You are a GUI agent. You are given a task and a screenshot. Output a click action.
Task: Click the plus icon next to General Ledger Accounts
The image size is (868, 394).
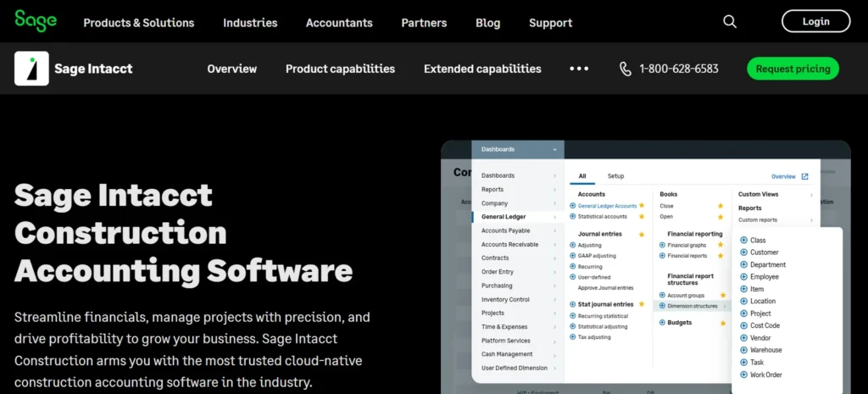tap(573, 206)
